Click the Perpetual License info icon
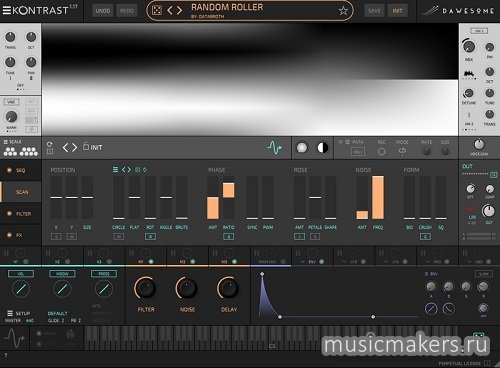 click(x=487, y=363)
